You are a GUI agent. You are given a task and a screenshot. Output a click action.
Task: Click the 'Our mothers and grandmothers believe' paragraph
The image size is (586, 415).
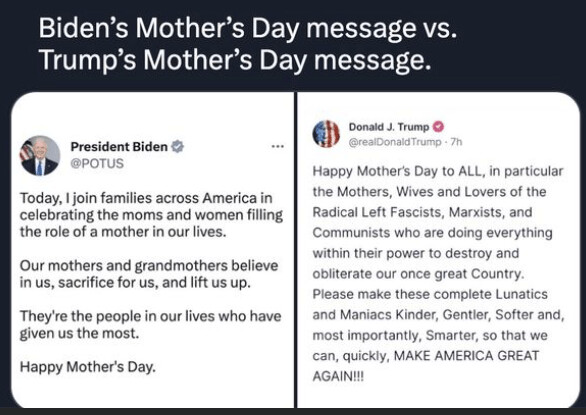tap(149, 274)
